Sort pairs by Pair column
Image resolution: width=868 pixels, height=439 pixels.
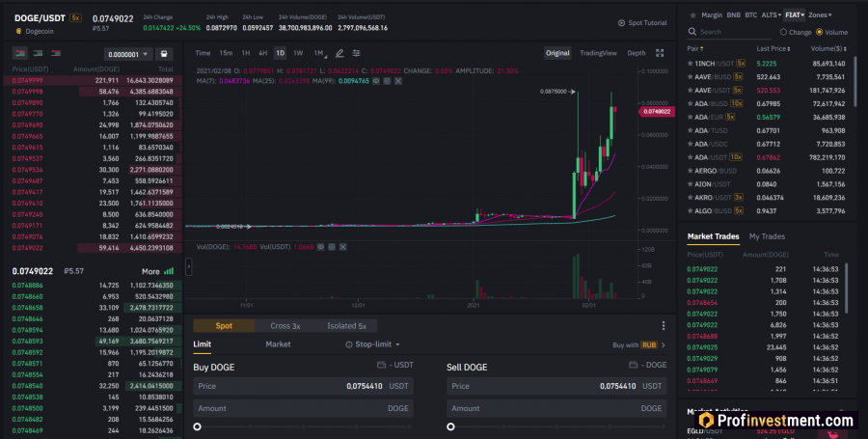[x=695, y=48]
